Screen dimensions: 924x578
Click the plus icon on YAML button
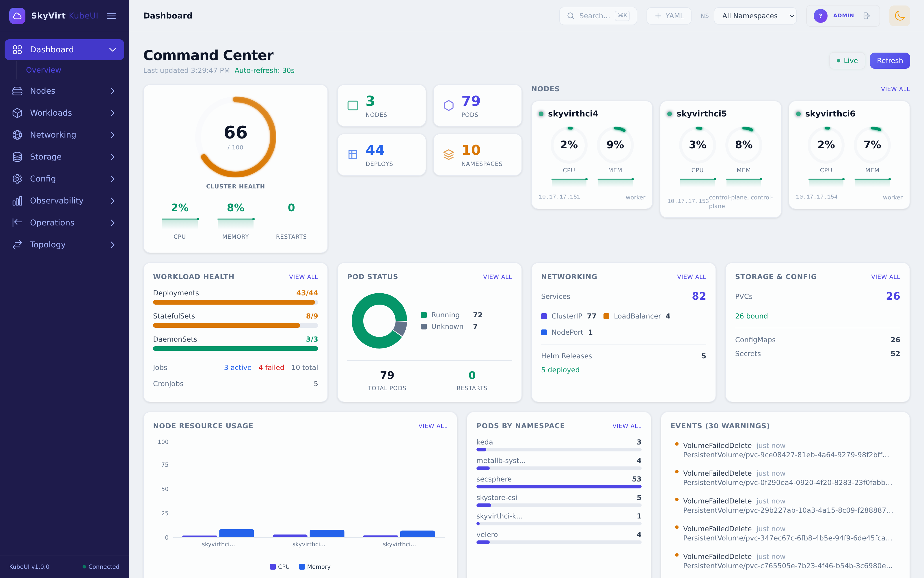point(658,16)
